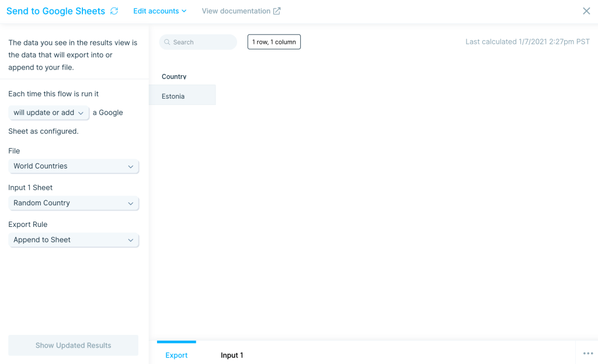Open the Edit accounts dropdown
The width and height of the screenshot is (598, 364).
159,11
